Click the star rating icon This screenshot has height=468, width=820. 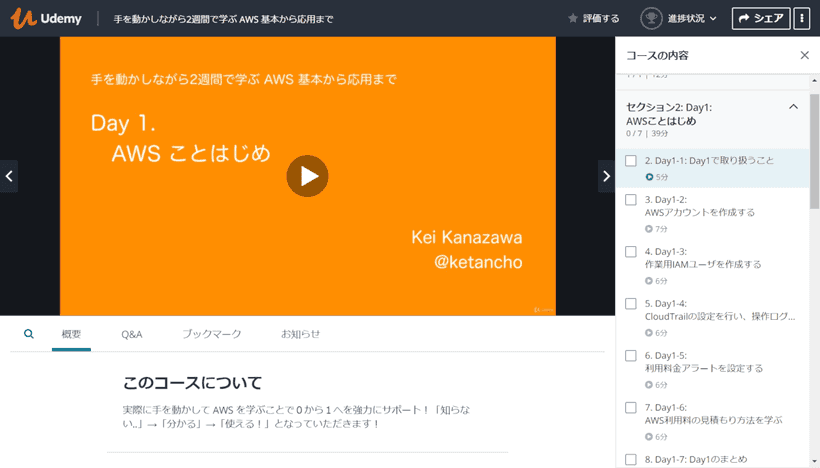[573, 18]
